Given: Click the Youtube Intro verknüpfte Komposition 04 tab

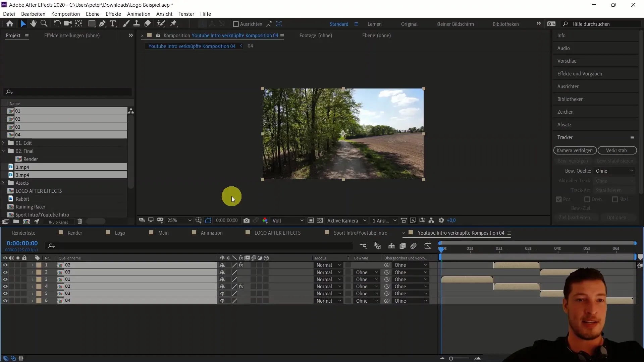Looking at the screenshot, I should coord(460,233).
